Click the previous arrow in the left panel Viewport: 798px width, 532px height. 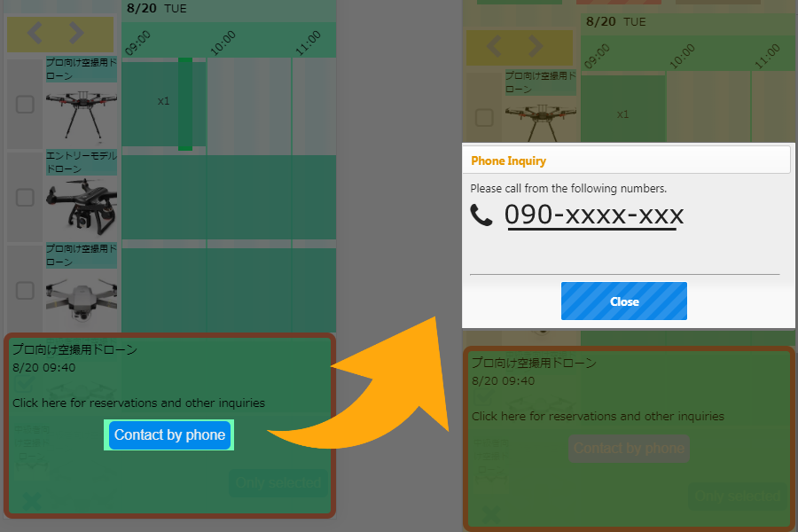click(35, 34)
